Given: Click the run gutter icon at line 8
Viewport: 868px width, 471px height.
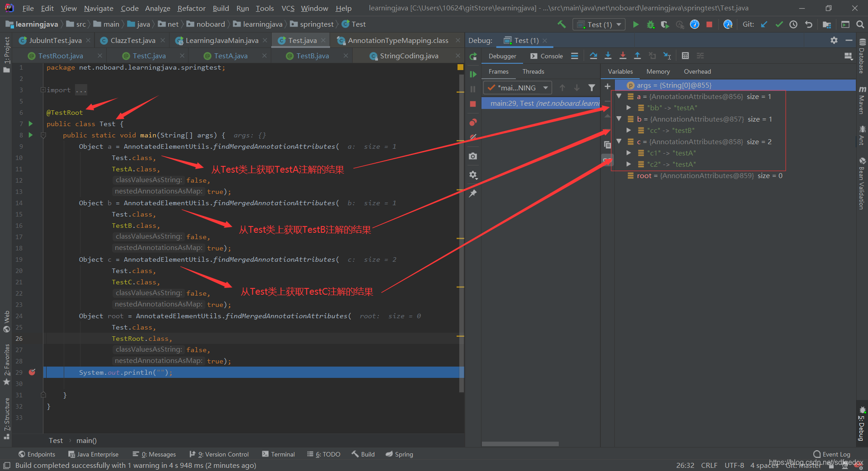Looking at the screenshot, I should click(x=31, y=135).
